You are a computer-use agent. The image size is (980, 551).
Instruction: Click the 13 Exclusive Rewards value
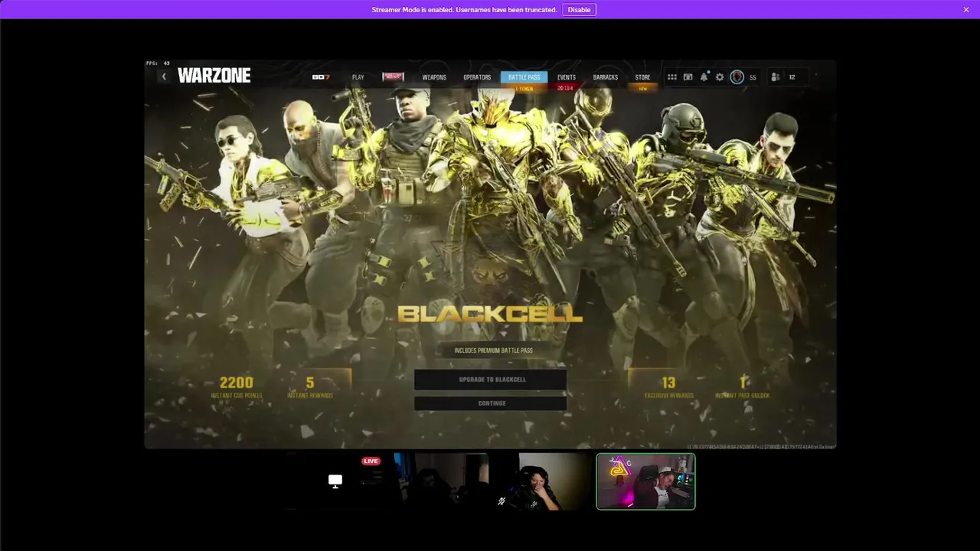[668, 383]
